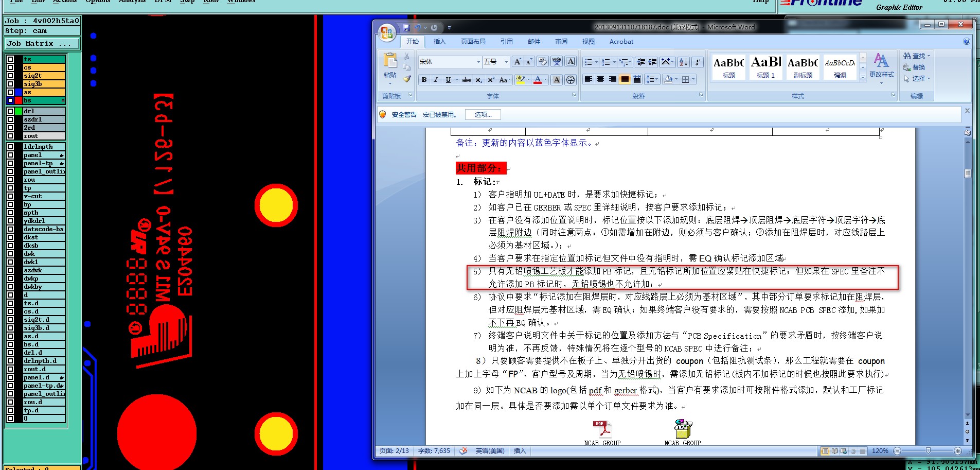Click the Justify alignment icon
980x470 pixels.
(x=625, y=79)
